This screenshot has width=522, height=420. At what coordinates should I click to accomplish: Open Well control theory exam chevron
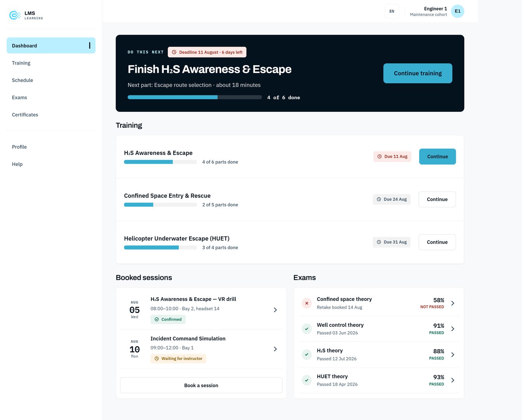[x=453, y=329]
